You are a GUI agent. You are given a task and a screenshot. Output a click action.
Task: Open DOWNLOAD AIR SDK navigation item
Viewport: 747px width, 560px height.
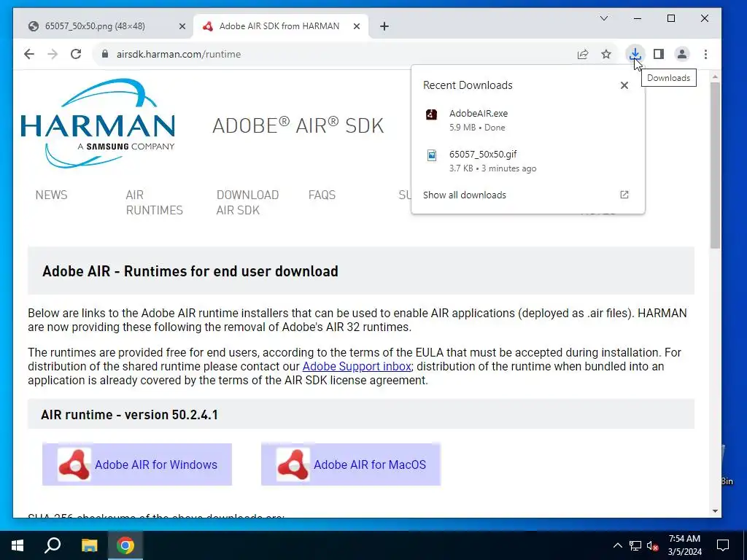tap(247, 203)
